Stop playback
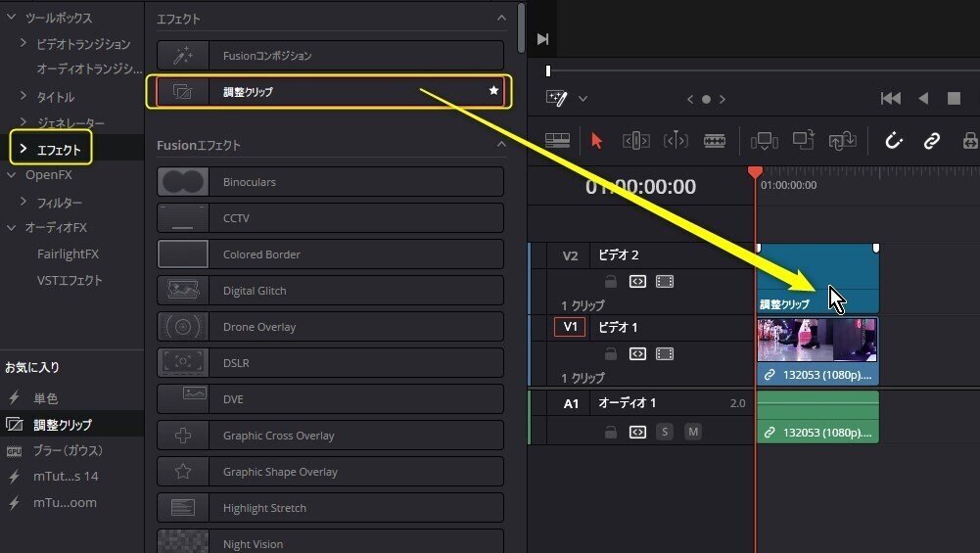The height and width of the screenshot is (553, 980). [954, 98]
